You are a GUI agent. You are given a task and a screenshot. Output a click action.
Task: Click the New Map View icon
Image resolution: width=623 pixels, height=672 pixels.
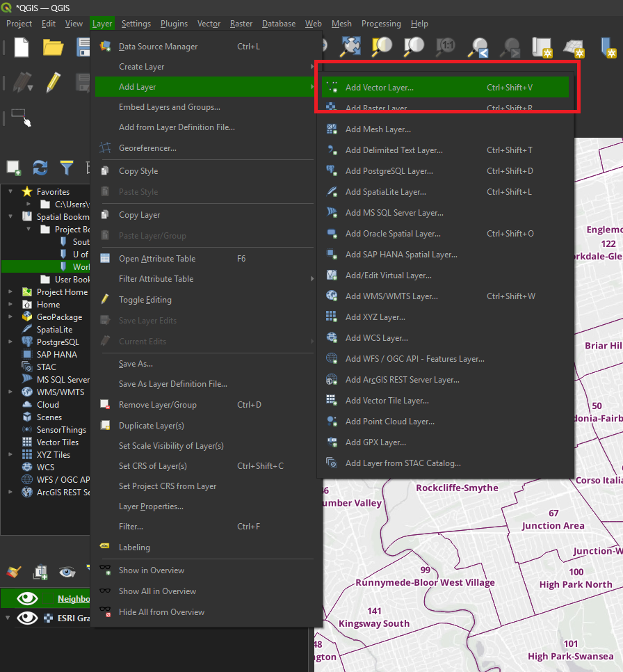[542, 47]
